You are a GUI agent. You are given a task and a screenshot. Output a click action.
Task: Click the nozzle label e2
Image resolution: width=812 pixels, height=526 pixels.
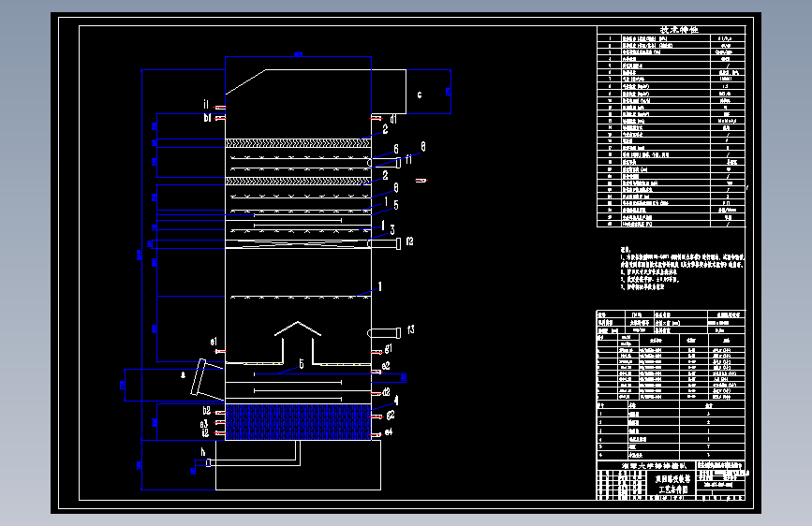coord(386,366)
